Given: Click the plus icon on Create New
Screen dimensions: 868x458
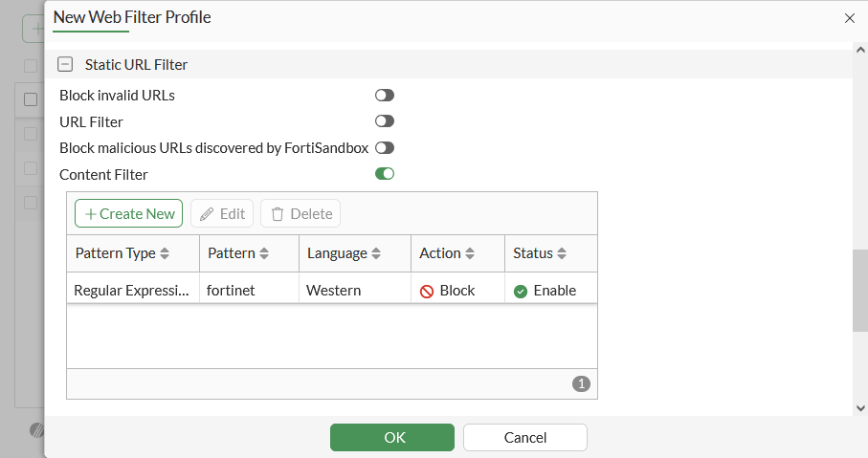Looking at the screenshot, I should click(x=90, y=214).
